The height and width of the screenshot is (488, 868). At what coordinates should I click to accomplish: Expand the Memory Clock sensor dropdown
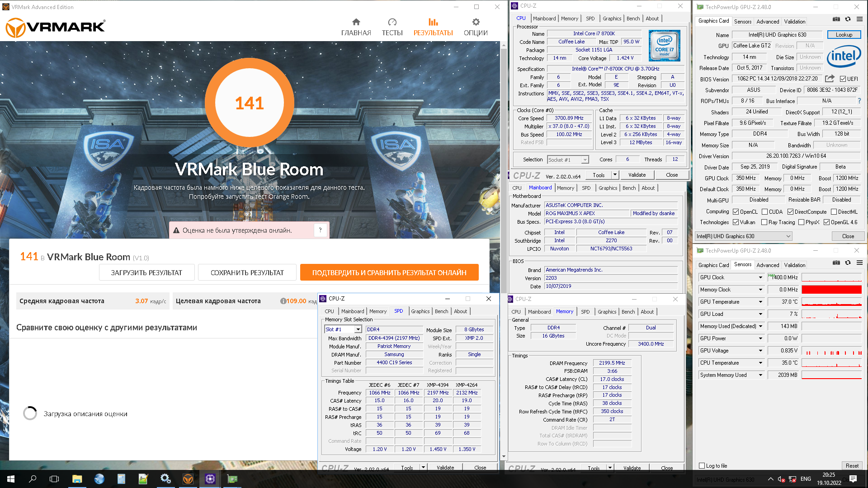tap(760, 290)
